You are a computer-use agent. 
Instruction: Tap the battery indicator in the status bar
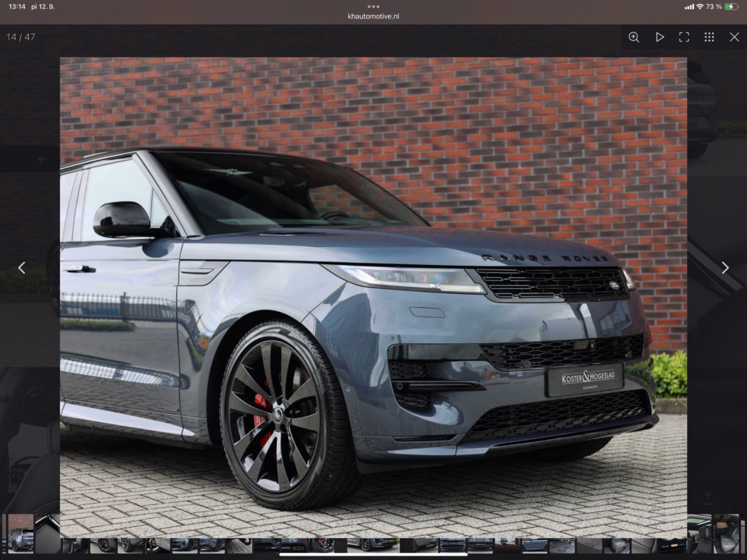[x=731, y=7]
